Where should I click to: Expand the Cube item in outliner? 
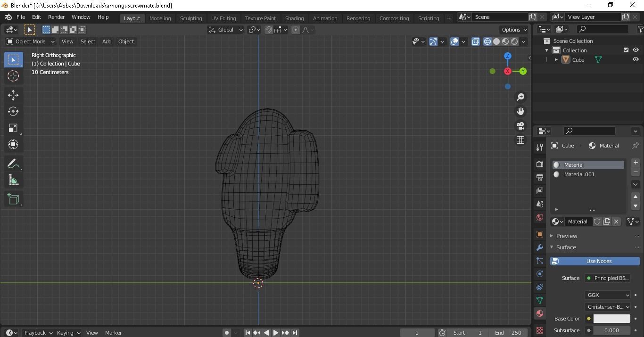pos(556,60)
